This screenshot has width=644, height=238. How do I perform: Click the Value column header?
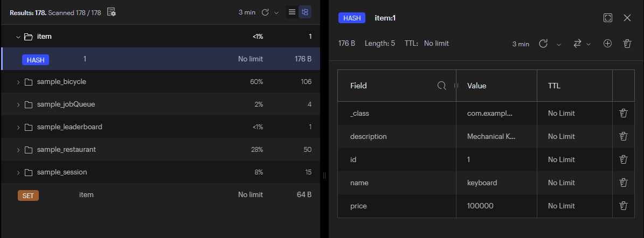tap(496, 86)
